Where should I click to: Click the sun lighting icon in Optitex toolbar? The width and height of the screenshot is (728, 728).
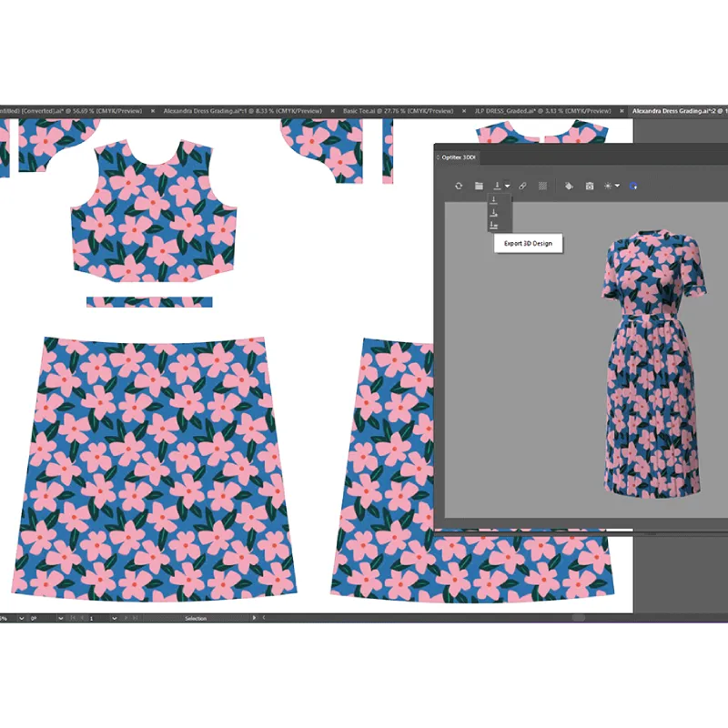click(x=608, y=186)
